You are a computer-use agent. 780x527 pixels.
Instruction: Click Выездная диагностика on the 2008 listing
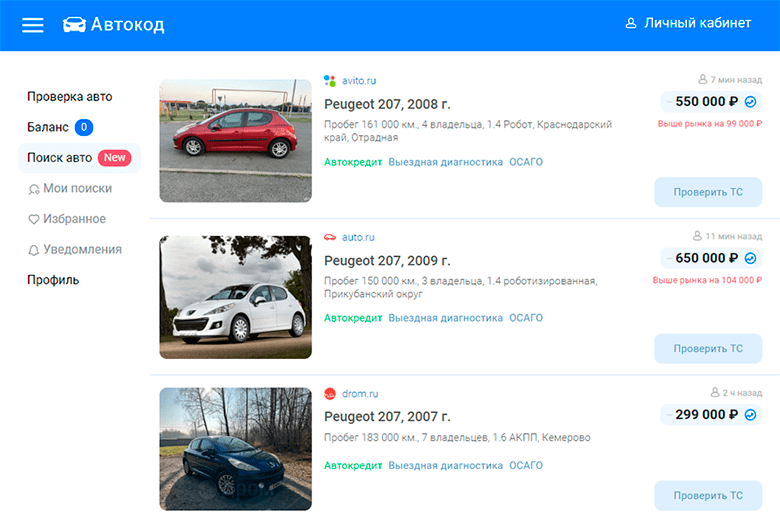click(446, 162)
